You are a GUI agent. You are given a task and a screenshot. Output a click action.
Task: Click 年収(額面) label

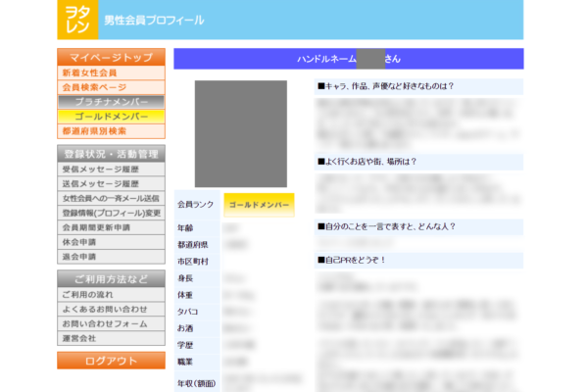click(x=197, y=383)
